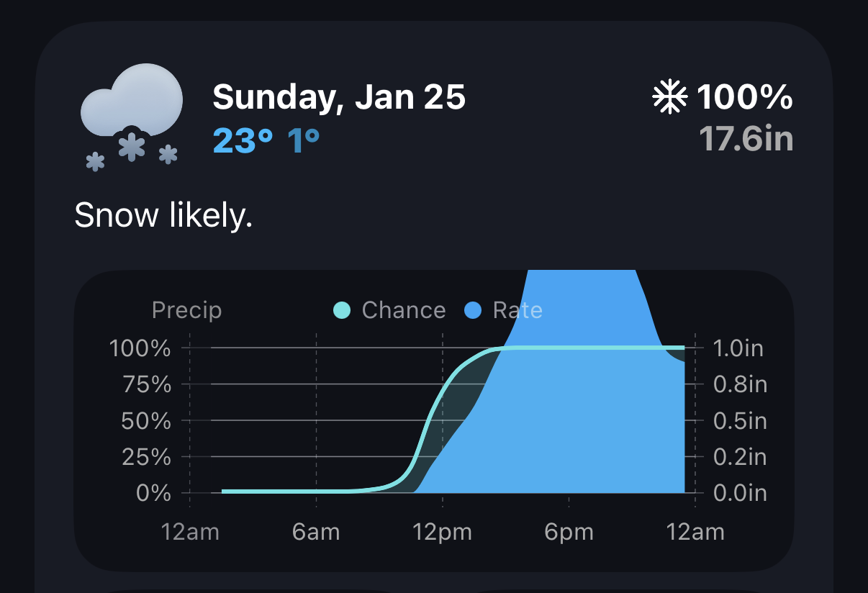
Task: Click the 6am time axis label
Action: (x=316, y=533)
